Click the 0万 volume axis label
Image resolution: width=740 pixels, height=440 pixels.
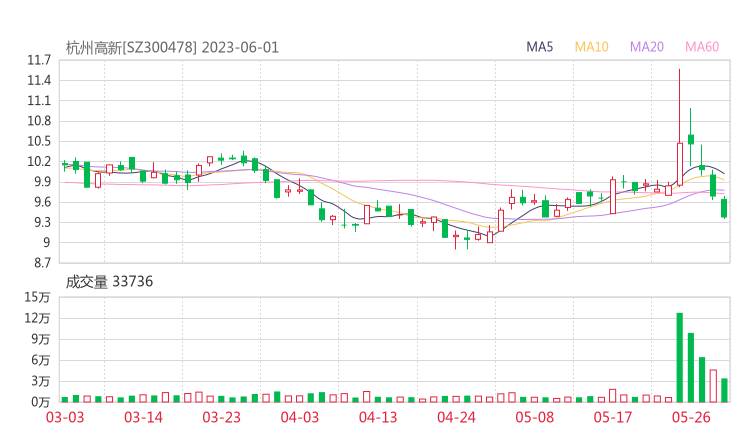[41, 402]
